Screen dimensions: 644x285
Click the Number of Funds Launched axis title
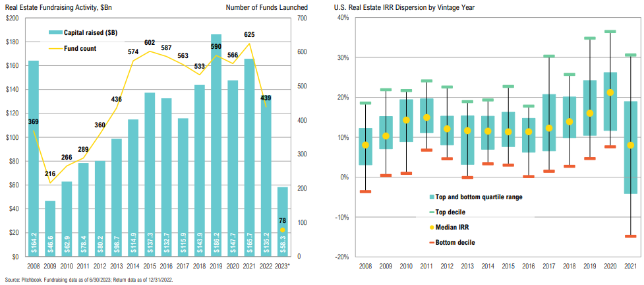[266, 7]
